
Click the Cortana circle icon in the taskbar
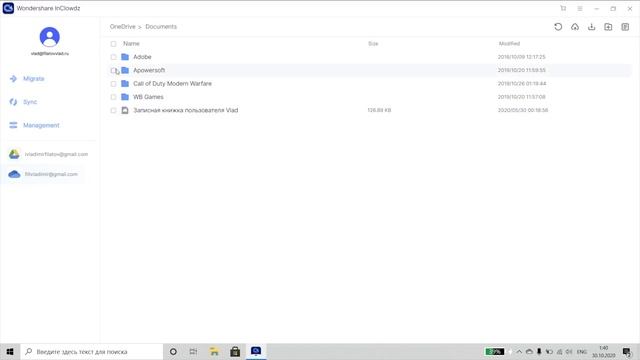tap(173, 351)
